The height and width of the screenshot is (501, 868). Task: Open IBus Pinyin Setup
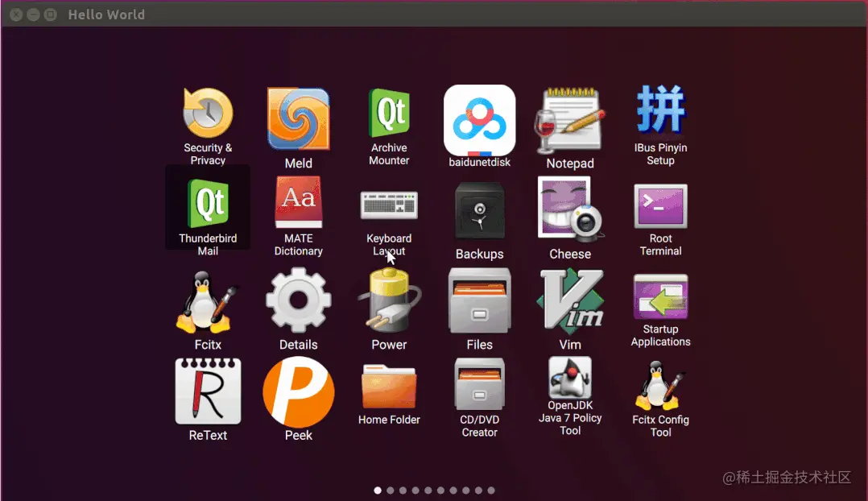pyautogui.click(x=660, y=109)
